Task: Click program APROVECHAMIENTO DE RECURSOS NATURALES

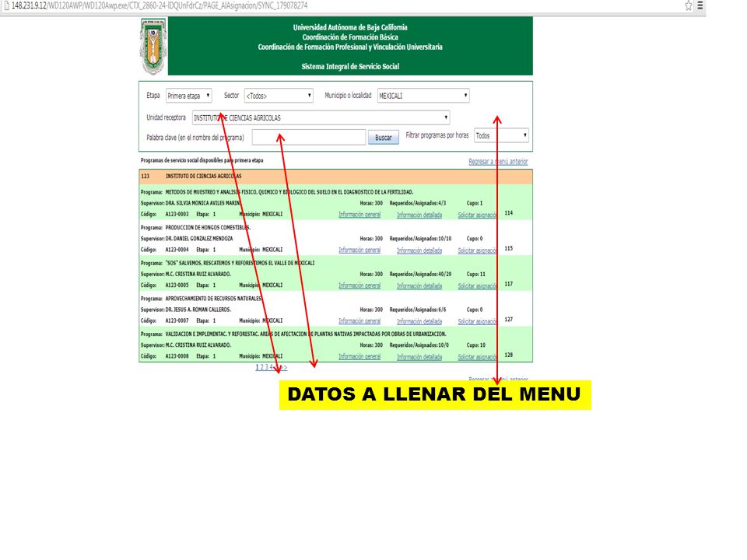Action: click(x=213, y=299)
